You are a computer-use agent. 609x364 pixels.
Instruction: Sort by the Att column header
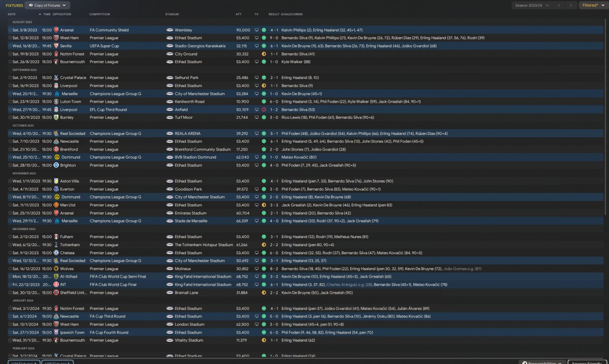(x=238, y=14)
